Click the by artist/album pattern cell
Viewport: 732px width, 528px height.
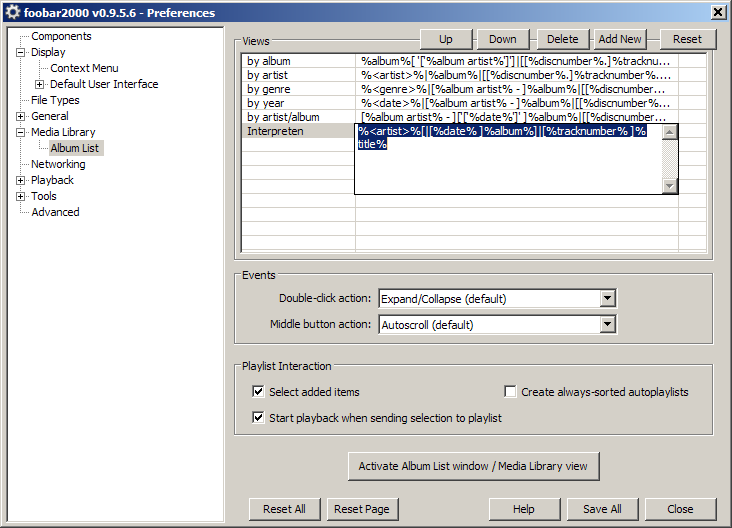[517, 117]
